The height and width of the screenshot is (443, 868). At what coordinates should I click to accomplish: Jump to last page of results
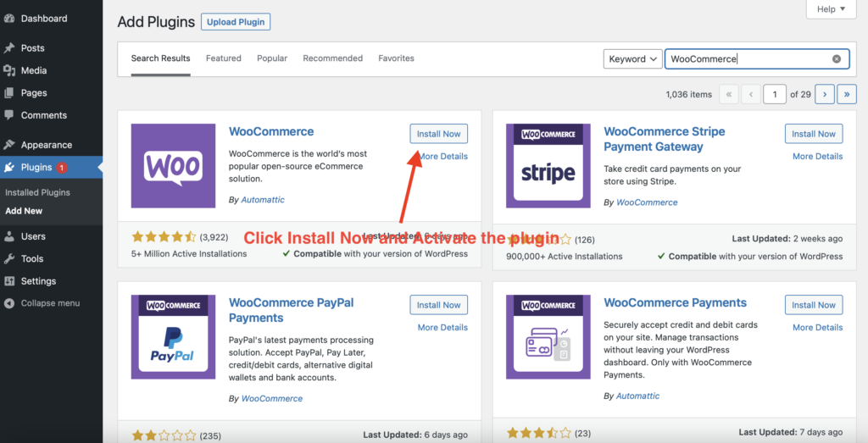coord(847,94)
